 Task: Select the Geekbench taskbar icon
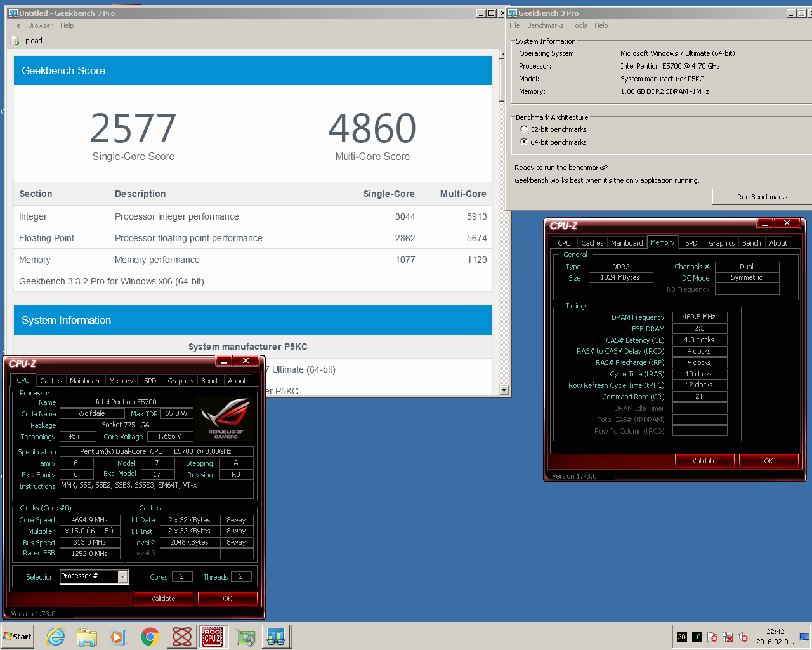(276, 637)
